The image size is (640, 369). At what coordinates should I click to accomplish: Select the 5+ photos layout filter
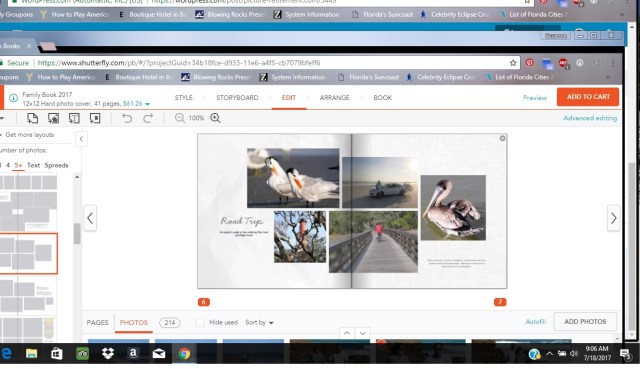point(18,165)
